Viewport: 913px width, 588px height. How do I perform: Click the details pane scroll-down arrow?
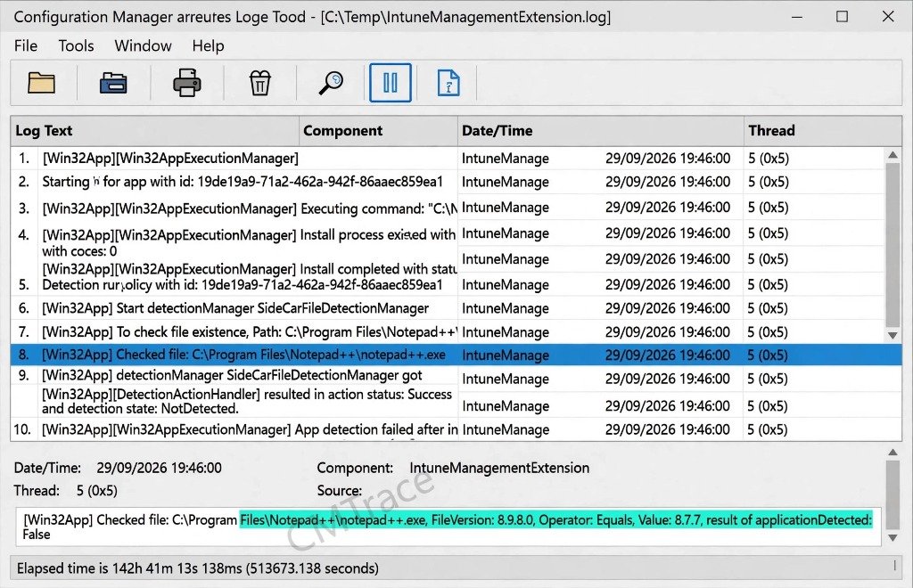tap(892, 538)
